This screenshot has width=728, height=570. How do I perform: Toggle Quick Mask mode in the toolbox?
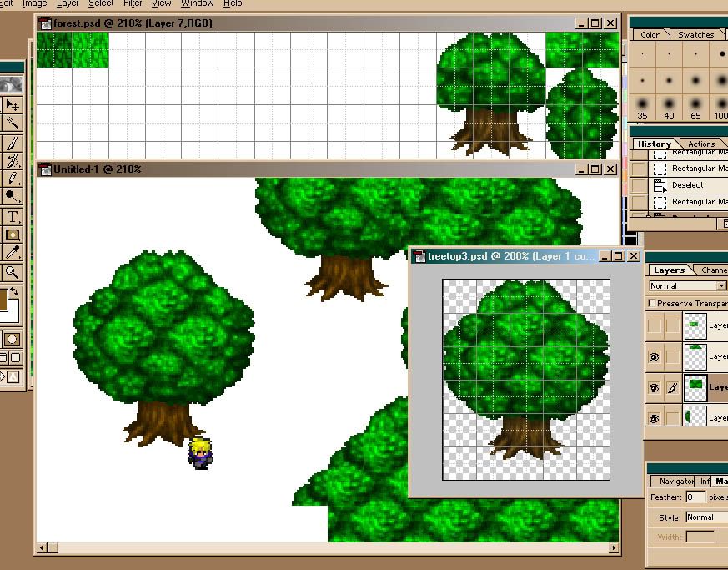[x=12, y=339]
